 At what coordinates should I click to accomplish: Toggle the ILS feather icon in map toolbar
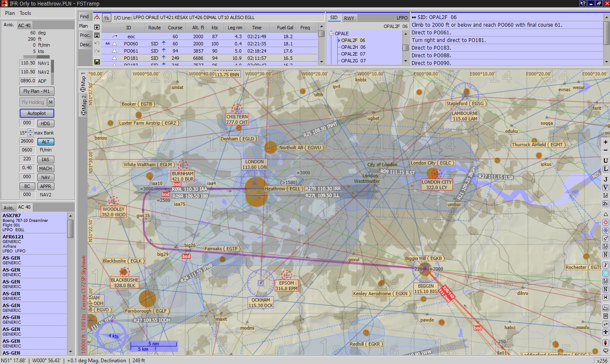tap(606, 238)
